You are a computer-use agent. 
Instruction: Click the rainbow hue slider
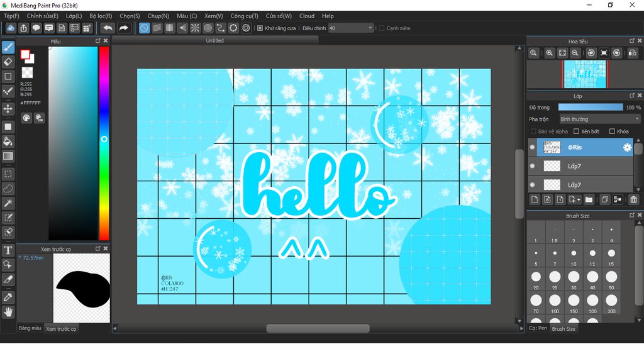click(x=104, y=143)
